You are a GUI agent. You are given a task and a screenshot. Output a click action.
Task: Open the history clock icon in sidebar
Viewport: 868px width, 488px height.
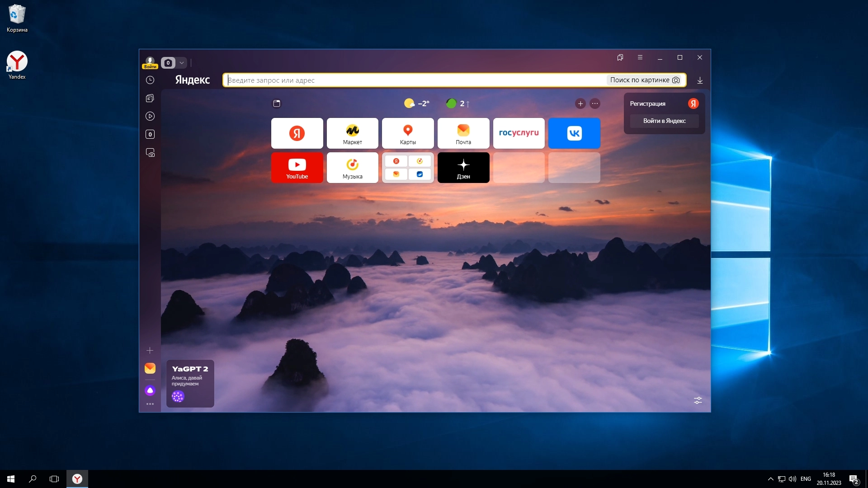[150, 80]
